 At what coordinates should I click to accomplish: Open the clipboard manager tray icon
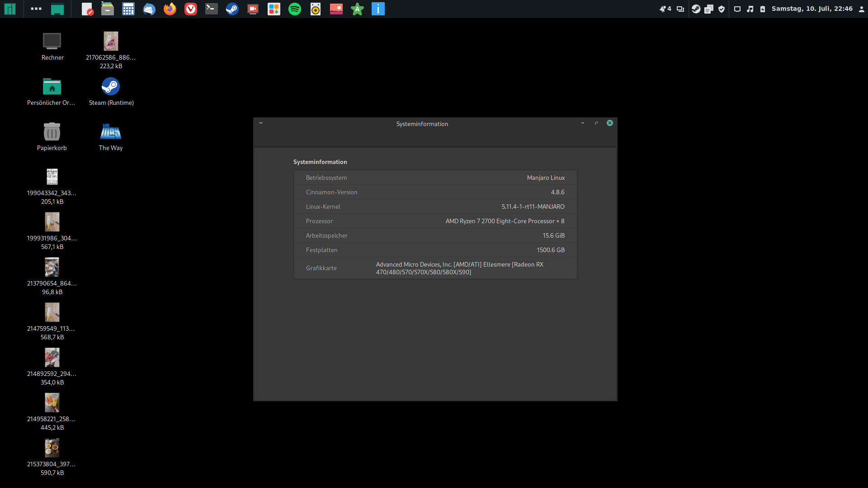coord(709,9)
